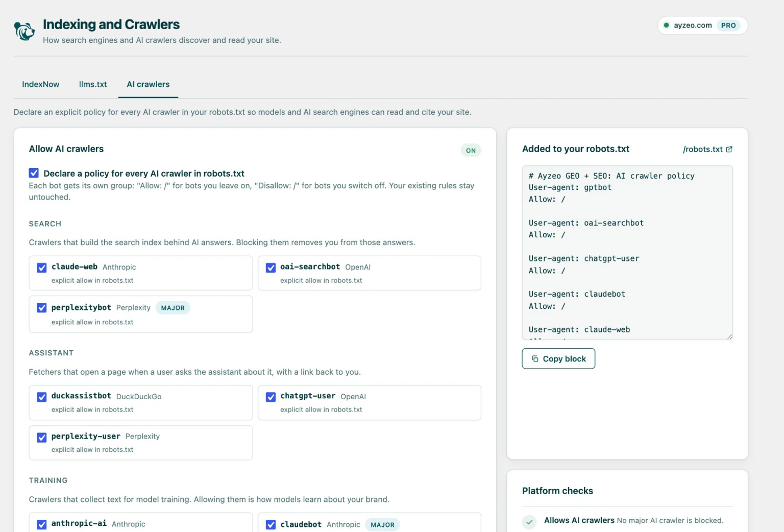Click the PRO plan badge
Image resolution: width=784 pixels, height=532 pixels.
click(728, 26)
